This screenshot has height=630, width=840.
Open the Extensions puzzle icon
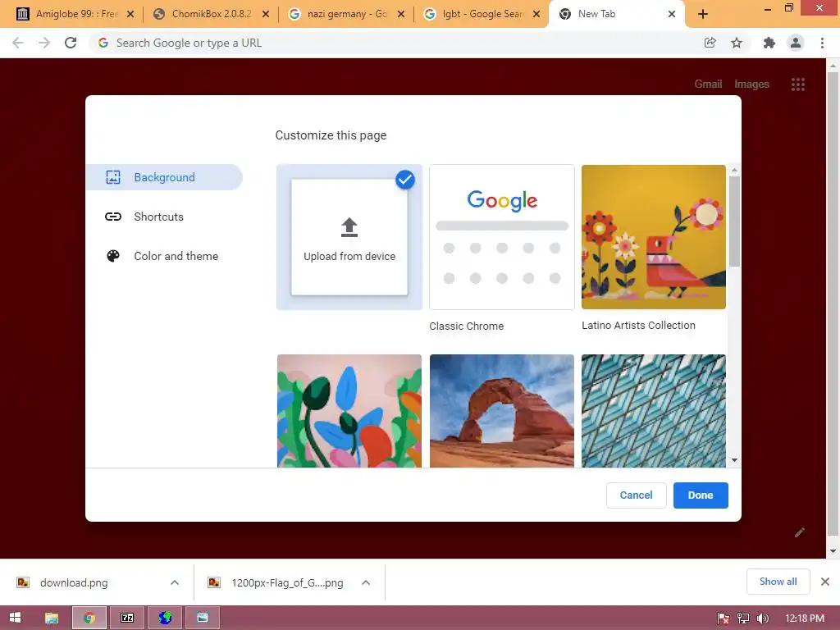(769, 43)
